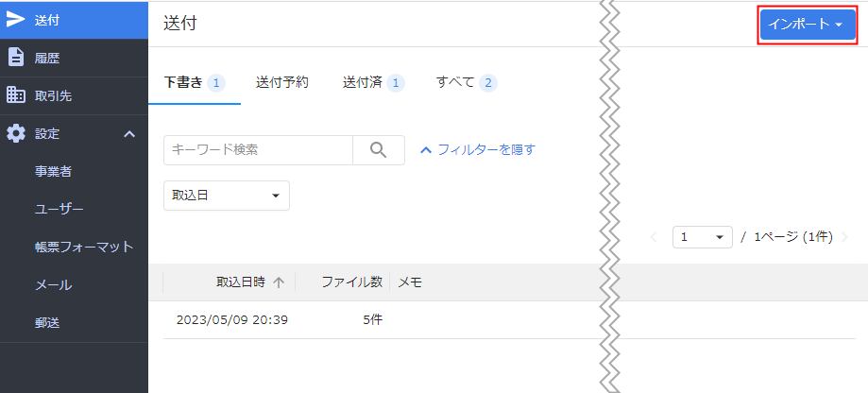Click the 履歴 document icon

click(16, 58)
